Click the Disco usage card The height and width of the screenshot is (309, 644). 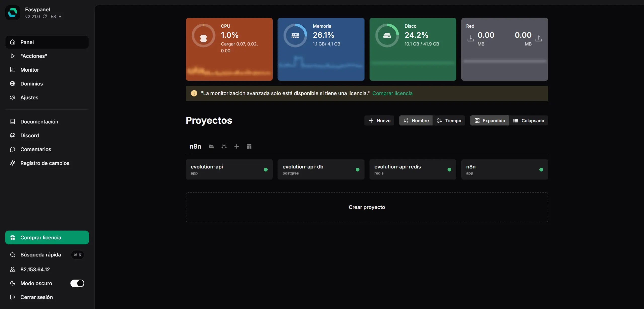413,49
